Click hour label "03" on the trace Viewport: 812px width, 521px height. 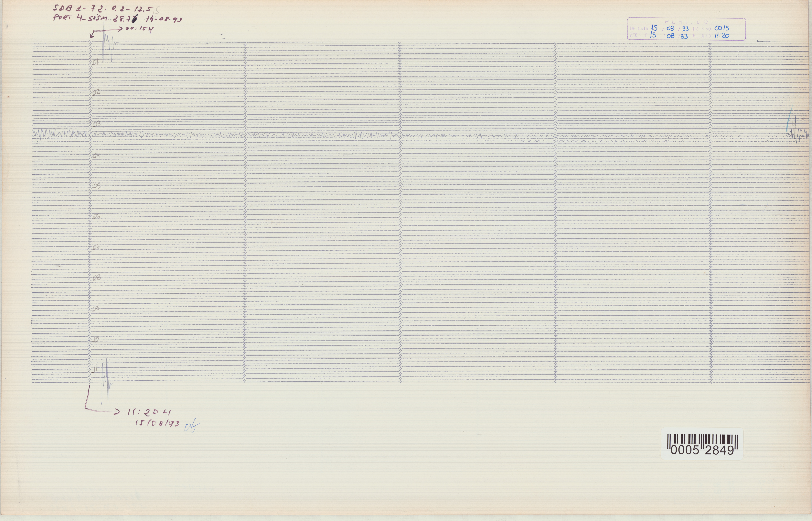click(x=97, y=124)
